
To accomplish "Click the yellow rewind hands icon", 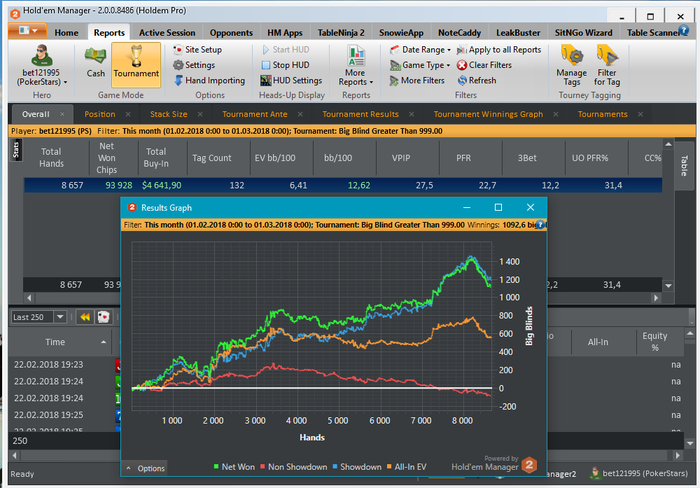I will (85, 317).
